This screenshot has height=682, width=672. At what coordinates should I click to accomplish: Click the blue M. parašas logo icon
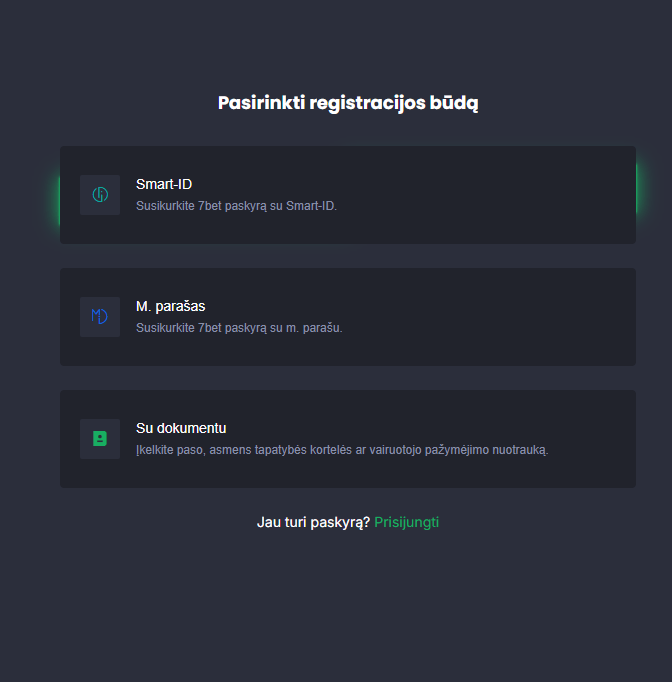pos(100,316)
